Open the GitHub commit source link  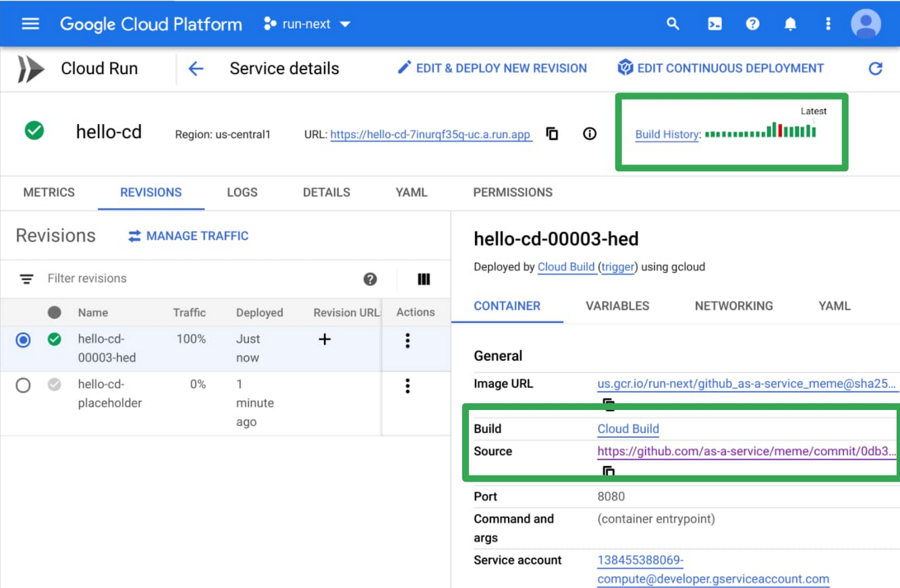[746, 451]
